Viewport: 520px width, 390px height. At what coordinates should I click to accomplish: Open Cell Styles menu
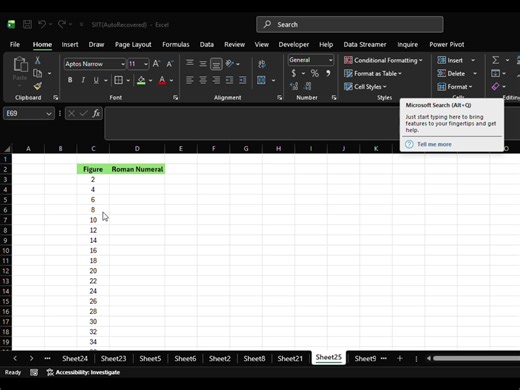tap(365, 87)
